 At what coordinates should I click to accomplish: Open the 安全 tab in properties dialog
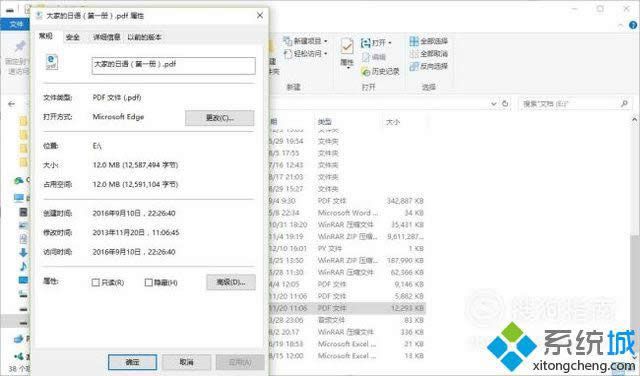pos(73,37)
